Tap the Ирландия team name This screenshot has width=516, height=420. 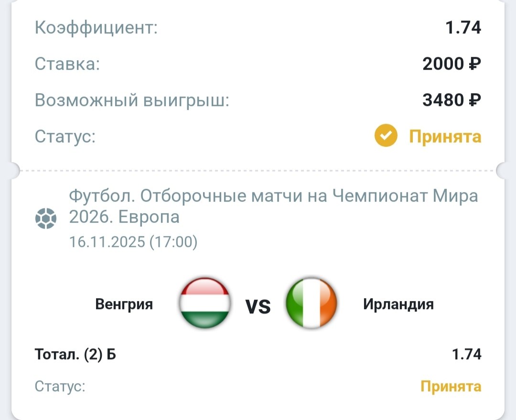[x=398, y=304]
